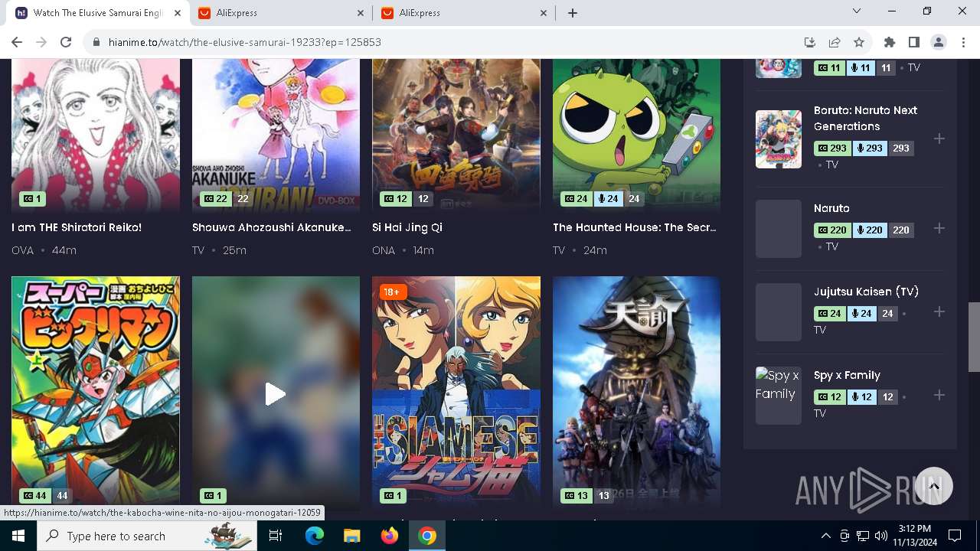
Task: Open Si Hai Jing Qi title
Action: pos(407,227)
